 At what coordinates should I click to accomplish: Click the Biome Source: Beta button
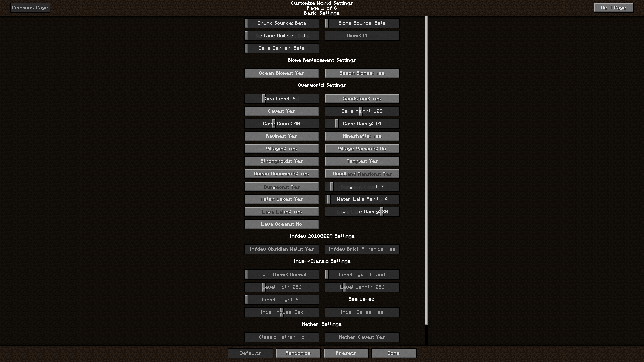pos(362,23)
